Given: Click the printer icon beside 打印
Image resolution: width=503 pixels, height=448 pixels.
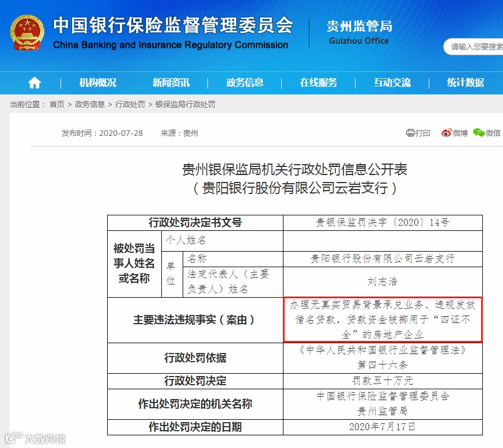Looking at the screenshot, I should pyautogui.click(x=410, y=133).
